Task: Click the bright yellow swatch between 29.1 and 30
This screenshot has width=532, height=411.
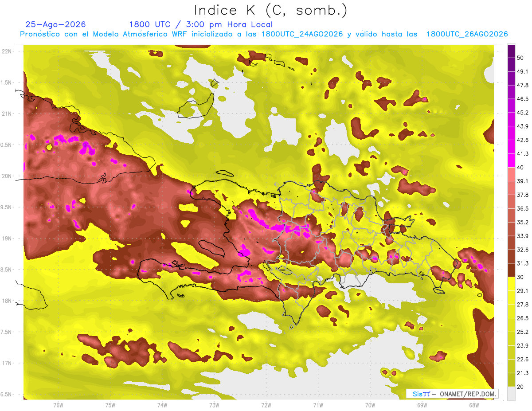Action: point(511,283)
